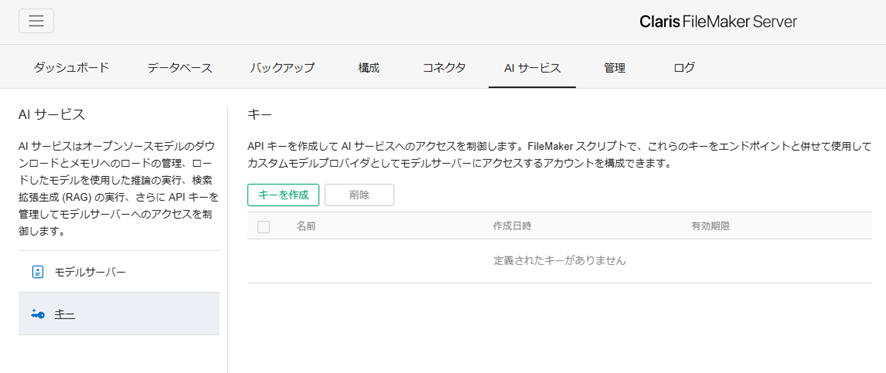Open the ダッシュボード tab
The image size is (886, 373).
pyautogui.click(x=71, y=68)
